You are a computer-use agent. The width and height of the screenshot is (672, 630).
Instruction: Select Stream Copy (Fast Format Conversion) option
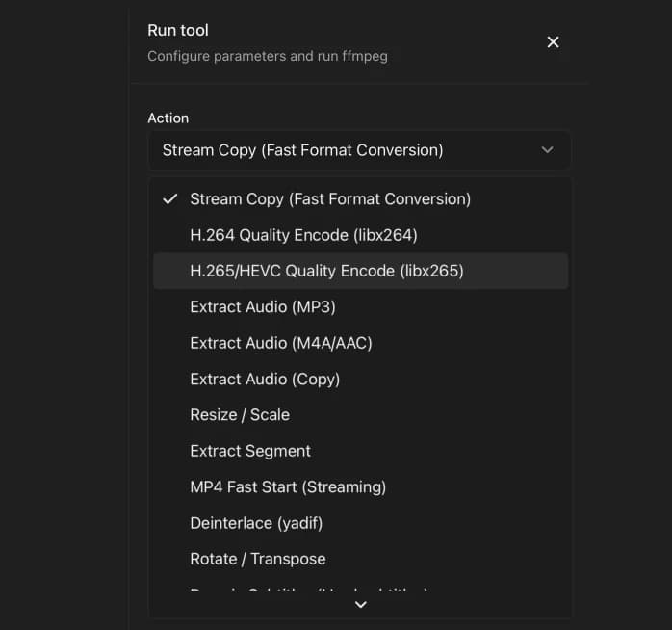(330, 199)
